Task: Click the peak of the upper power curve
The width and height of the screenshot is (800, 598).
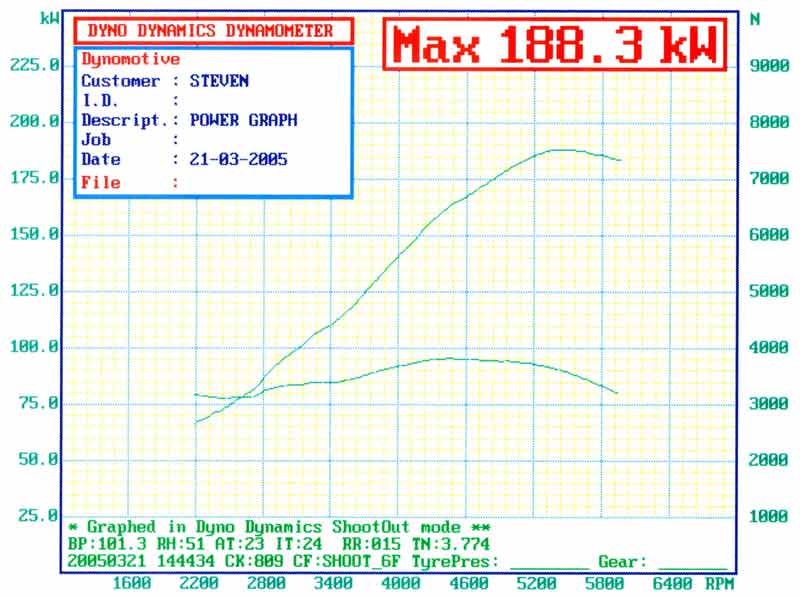Action: tap(558, 150)
